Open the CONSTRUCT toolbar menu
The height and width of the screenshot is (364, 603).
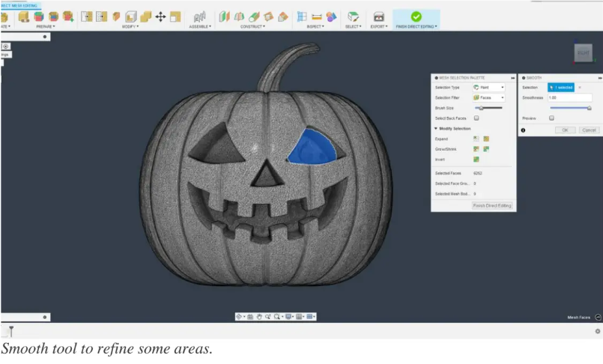(x=252, y=26)
